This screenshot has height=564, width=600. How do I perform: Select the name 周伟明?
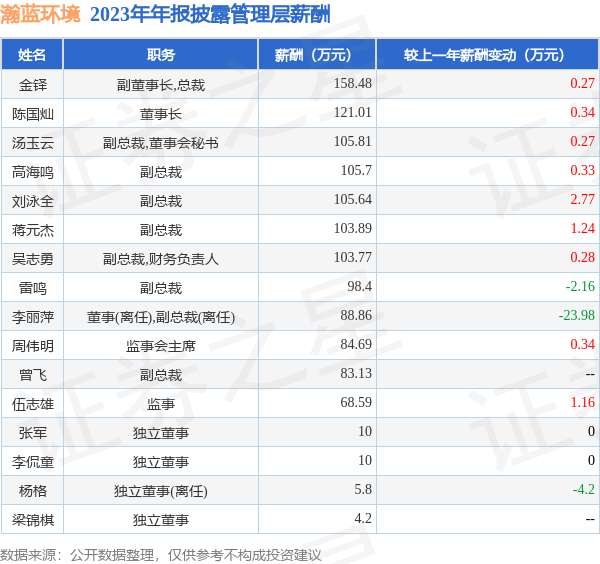click(33, 346)
